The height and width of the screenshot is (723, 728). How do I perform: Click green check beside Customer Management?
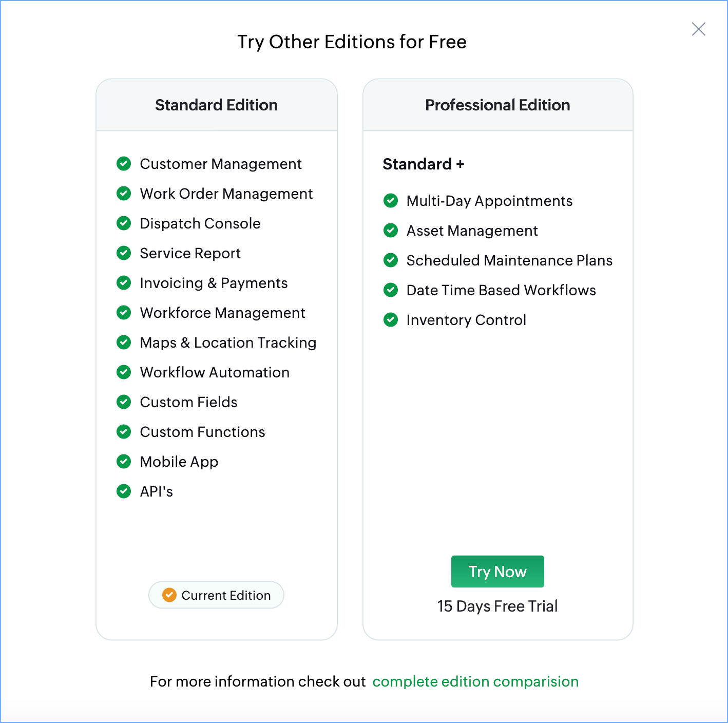[124, 164]
